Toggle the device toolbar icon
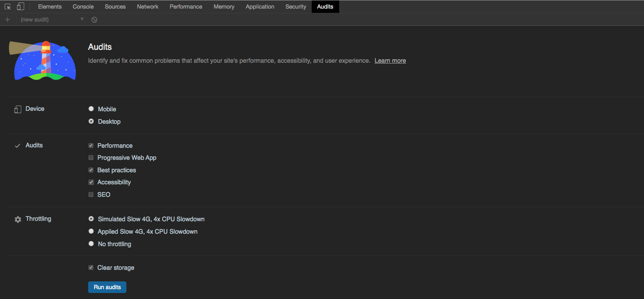Viewport: 644px width, 299px height. pyautogui.click(x=20, y=6)
